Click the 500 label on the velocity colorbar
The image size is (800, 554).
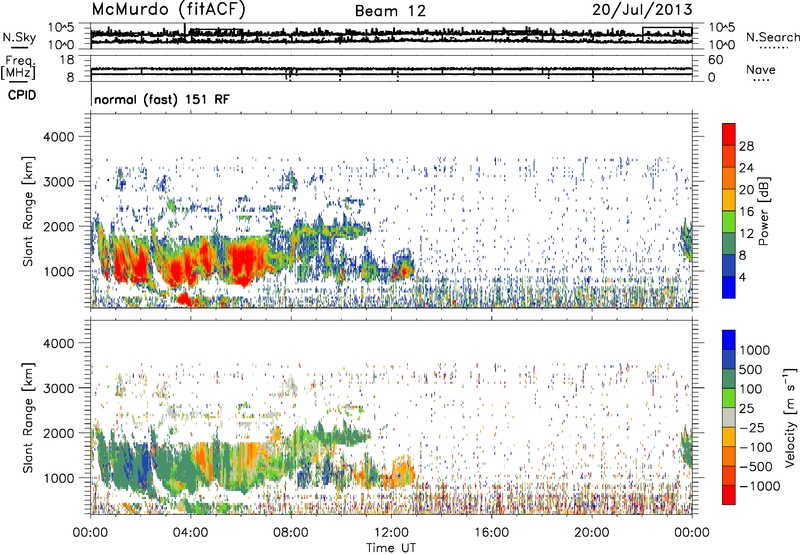click(752, 369)
